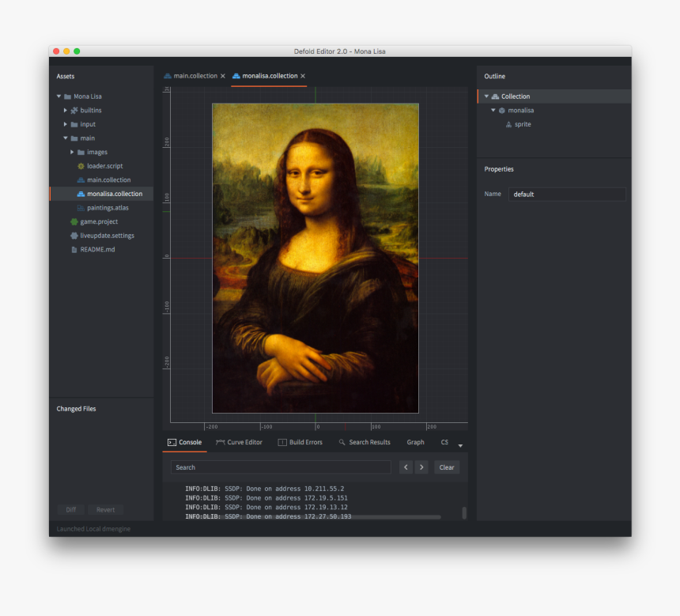
Task: Open the Graph tab
Action: [415, 443]
